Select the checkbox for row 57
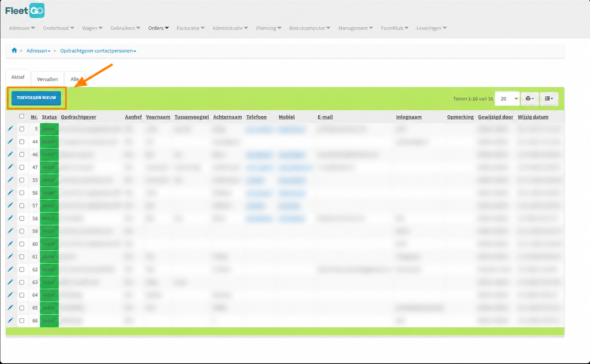The height and width of the screenshot is (364, 590). pyautogui.click(x=22, y=206)
